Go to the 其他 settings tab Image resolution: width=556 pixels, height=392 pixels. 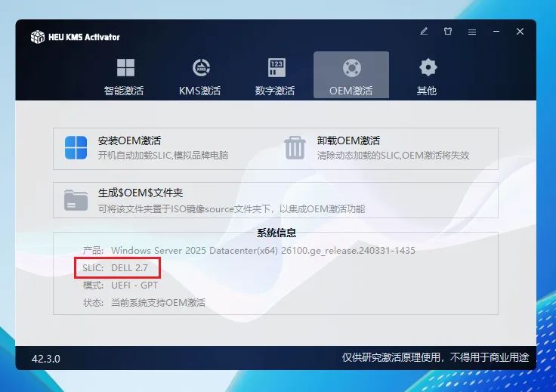[x=427, y=76]
